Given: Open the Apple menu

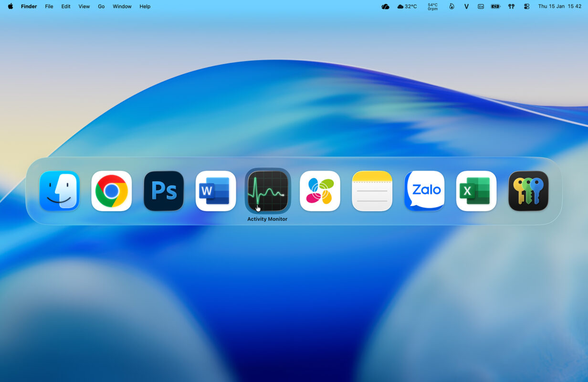Looking at the screenshot, I should (x=10, y=6).
